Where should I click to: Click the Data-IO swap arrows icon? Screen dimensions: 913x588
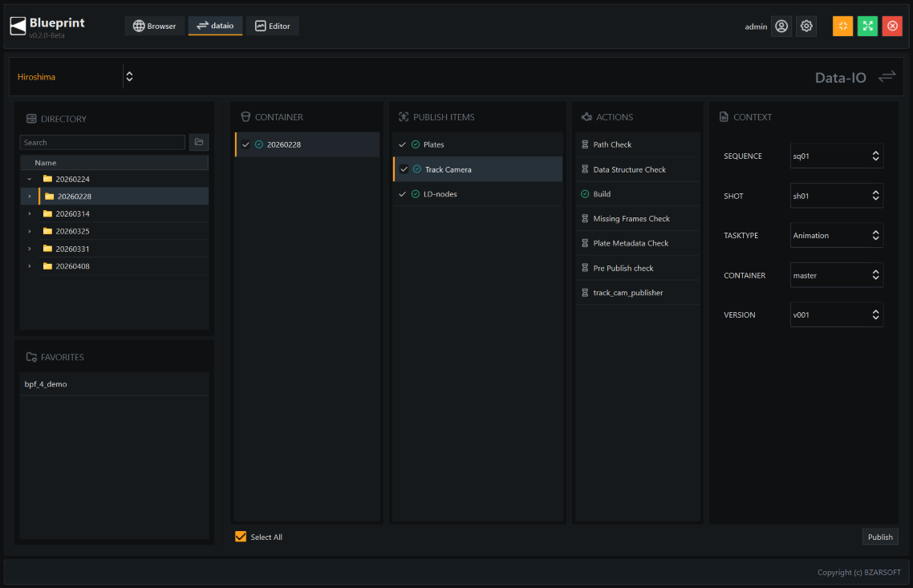pyautogui.click(x=887, y=77)
